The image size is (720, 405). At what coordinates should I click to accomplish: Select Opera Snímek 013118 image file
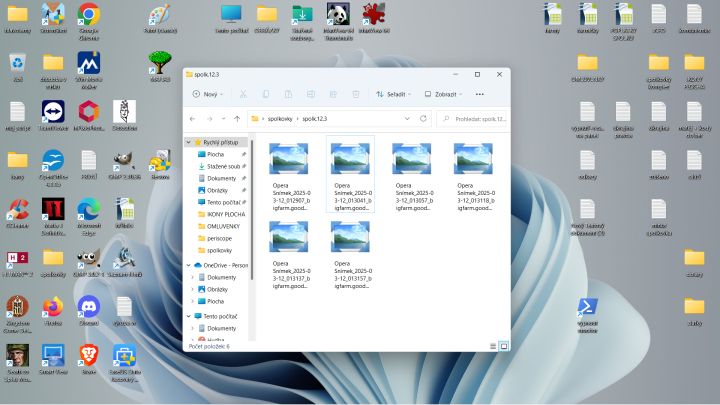click(x=473, y=174)
